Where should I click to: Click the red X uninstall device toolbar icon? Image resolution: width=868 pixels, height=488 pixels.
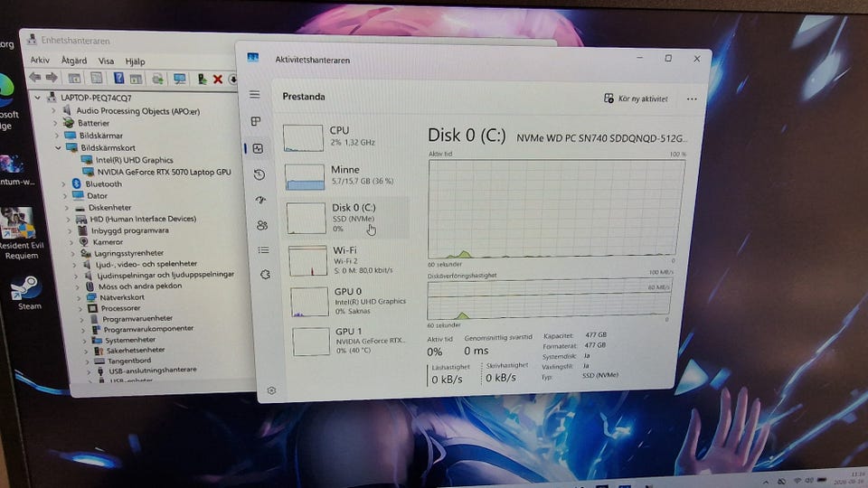tap(218, 80)
